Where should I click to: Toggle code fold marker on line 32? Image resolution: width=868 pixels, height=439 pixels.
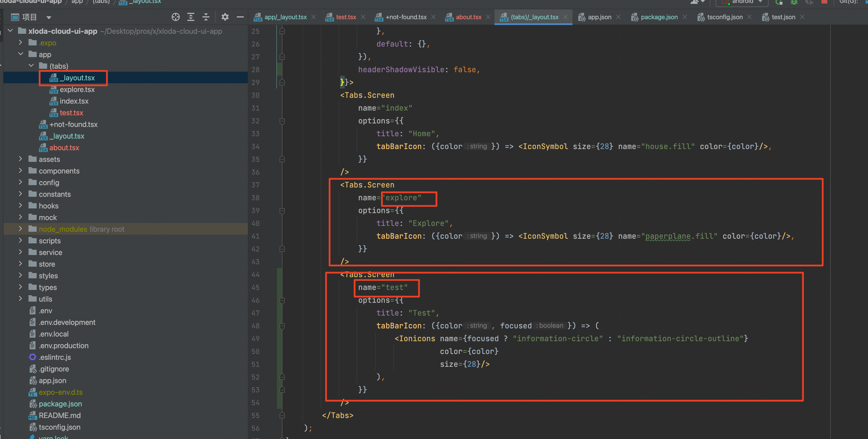click(x=282, y=121)
